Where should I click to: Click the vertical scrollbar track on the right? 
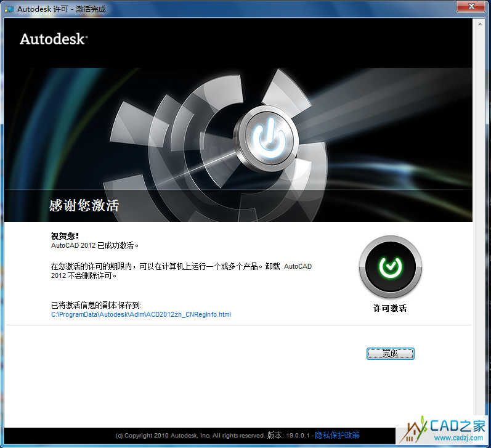pyautogui.click(x=479, y=216)
